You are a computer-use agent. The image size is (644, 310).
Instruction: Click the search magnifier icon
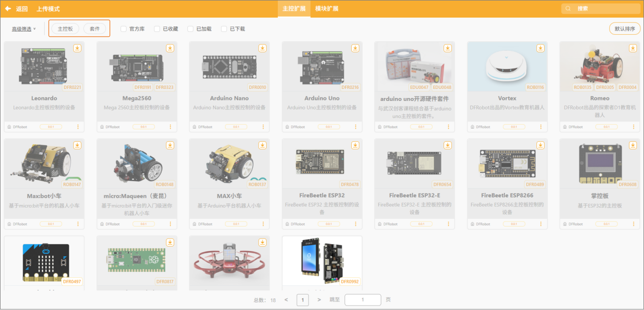[569, 9]
